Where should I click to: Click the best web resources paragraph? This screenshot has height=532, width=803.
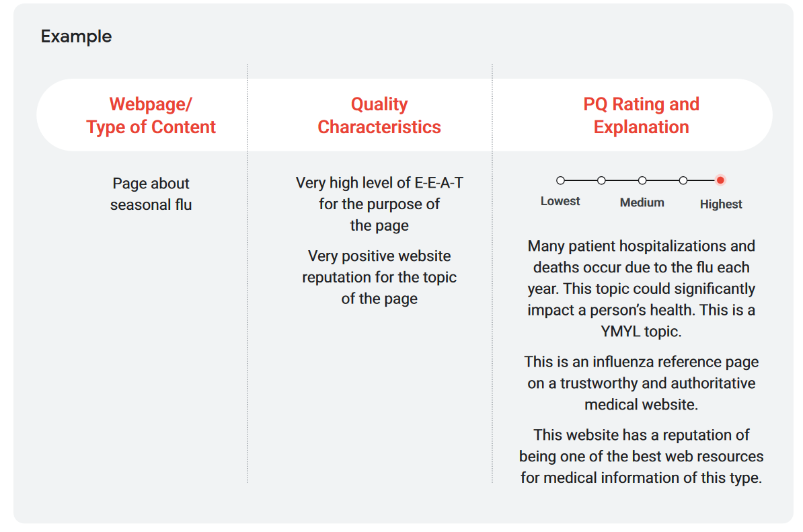tap(641, 456)
